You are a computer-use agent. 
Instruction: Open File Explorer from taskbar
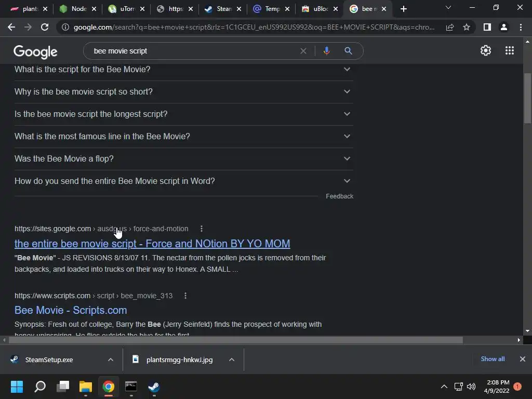86,387
